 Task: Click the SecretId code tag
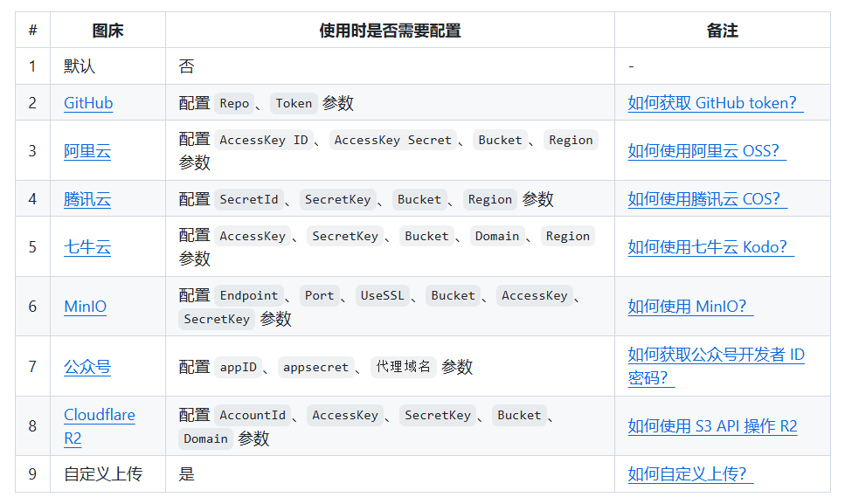coord(249,199)
